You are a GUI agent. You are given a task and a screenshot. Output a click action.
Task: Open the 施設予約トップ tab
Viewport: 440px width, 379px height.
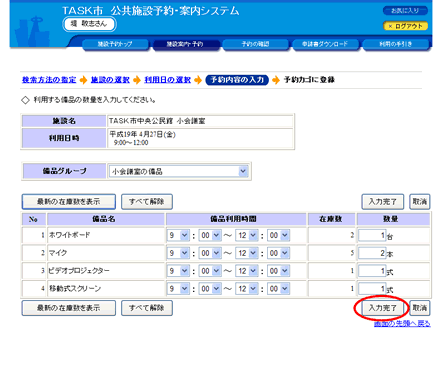coord(115,44)
